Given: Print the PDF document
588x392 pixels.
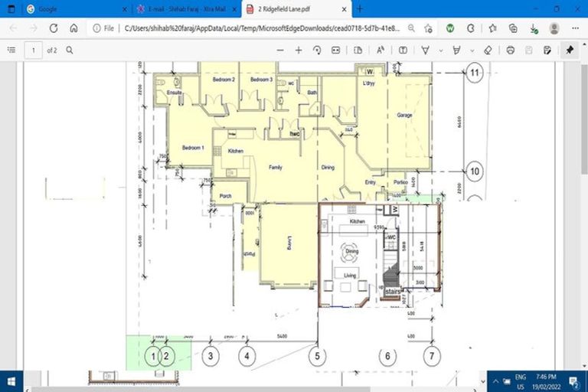Looking at the screenshot, I should 511,50.
